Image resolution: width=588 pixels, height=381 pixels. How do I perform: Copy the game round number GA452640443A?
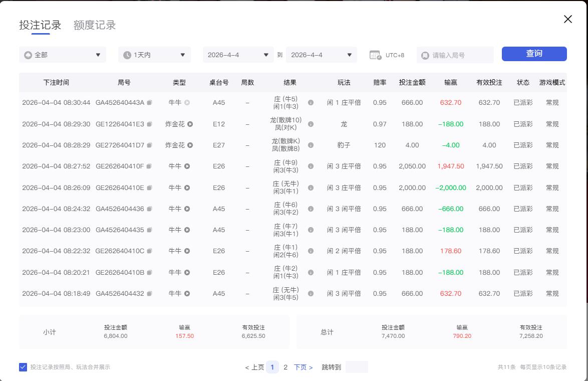[x=149, y=102]
